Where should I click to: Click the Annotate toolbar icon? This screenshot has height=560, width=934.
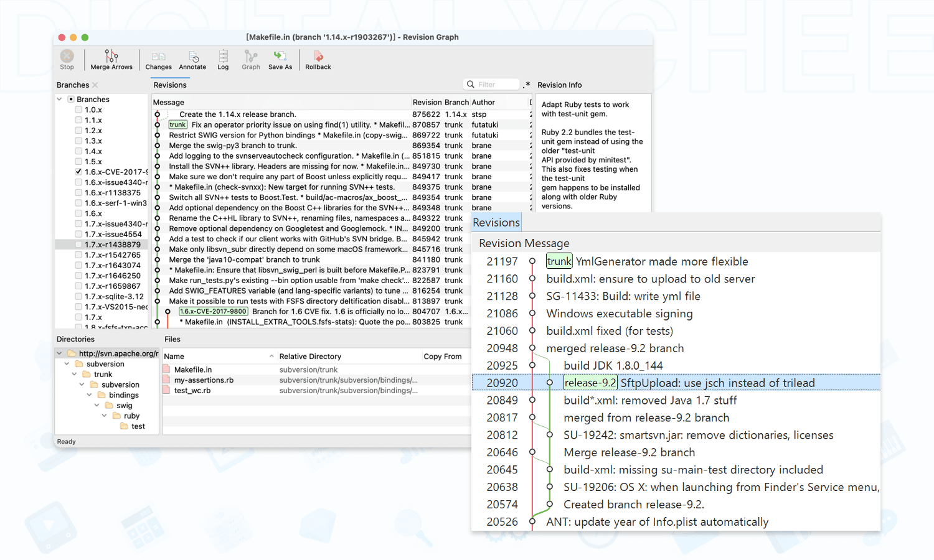[x=192, y=59]
